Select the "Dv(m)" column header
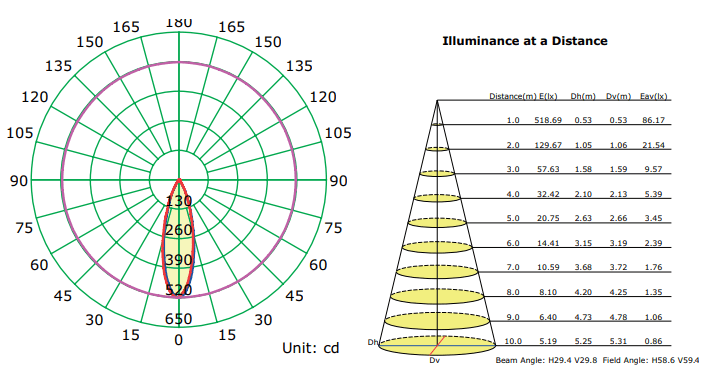Screen dimensions: 718x386 pyautogui.click(x=619, y=96)
